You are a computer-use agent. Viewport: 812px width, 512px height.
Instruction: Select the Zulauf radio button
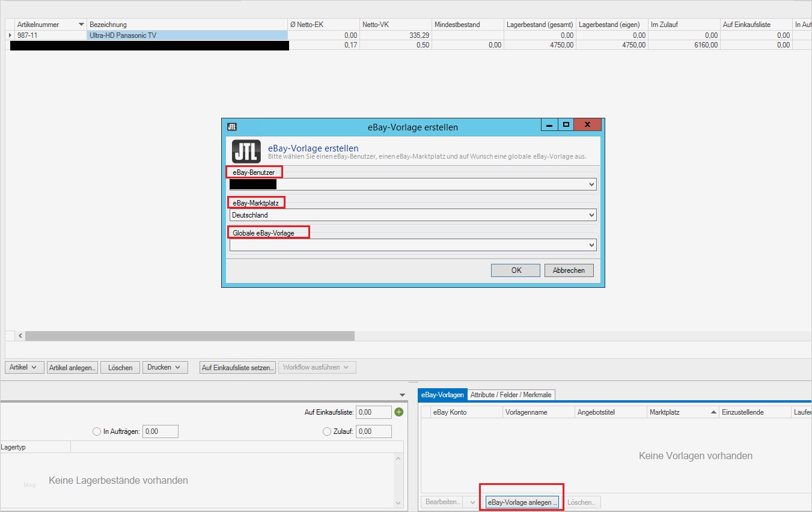pyautogui.click(x=327, y=431)
